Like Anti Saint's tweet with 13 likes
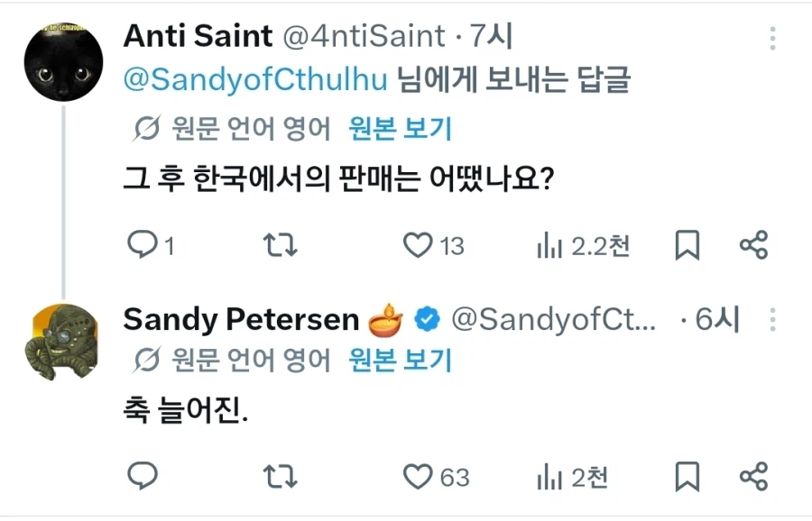812x521 pixels. pos(417,245)
